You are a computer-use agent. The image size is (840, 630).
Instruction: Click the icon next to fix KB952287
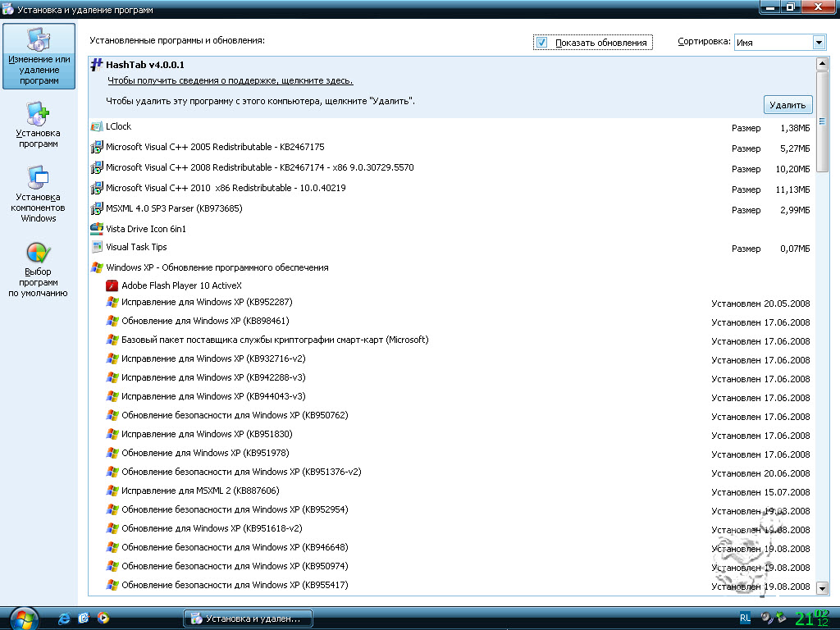pyautogui.click(x=112, y=302)
